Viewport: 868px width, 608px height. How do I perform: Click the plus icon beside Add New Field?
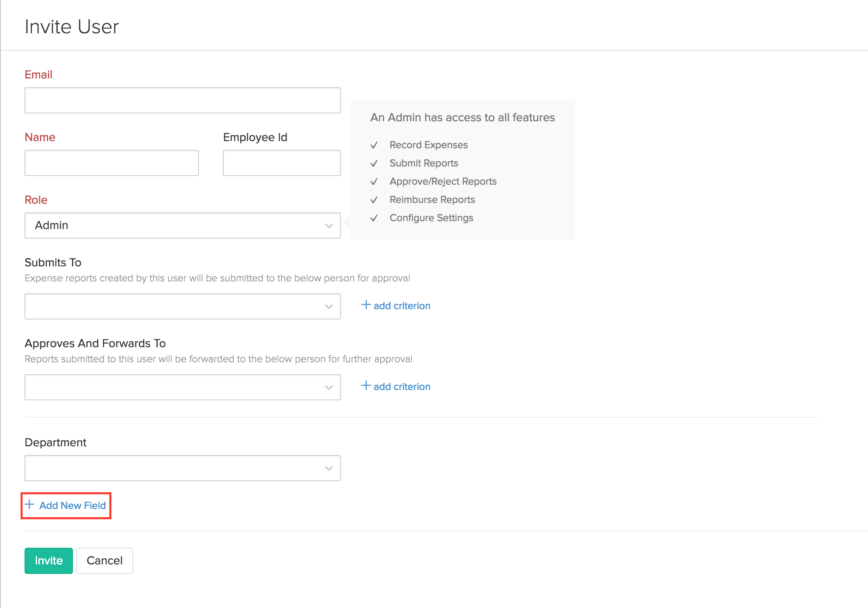click(29, 505)
